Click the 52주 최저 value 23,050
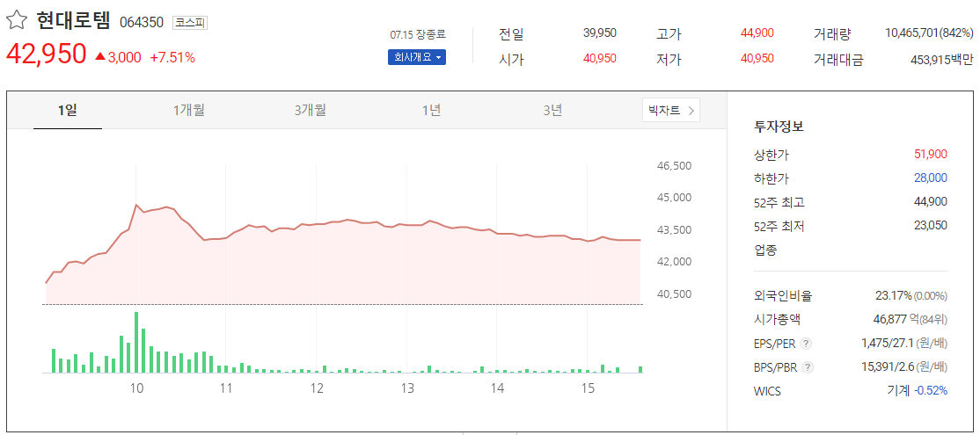This screenshot has height=435, width=980. pyautogui.click(x=931, y=225)
